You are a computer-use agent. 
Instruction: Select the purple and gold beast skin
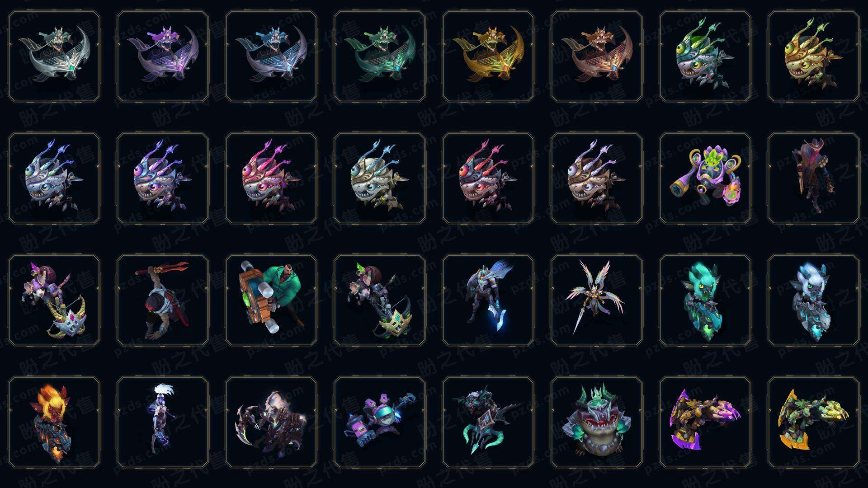click(705, 422)
